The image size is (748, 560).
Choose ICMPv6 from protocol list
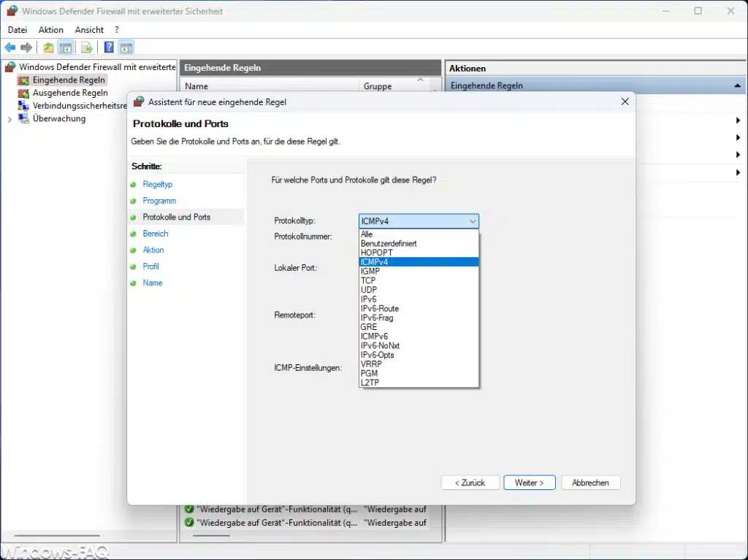(x=419, y=337)
